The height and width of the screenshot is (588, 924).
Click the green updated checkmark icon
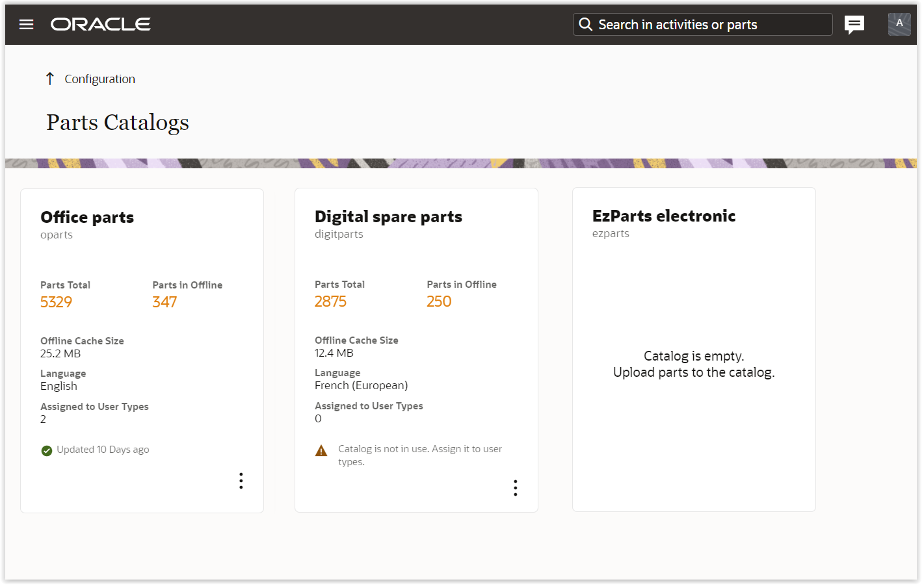tap(47, 450)
